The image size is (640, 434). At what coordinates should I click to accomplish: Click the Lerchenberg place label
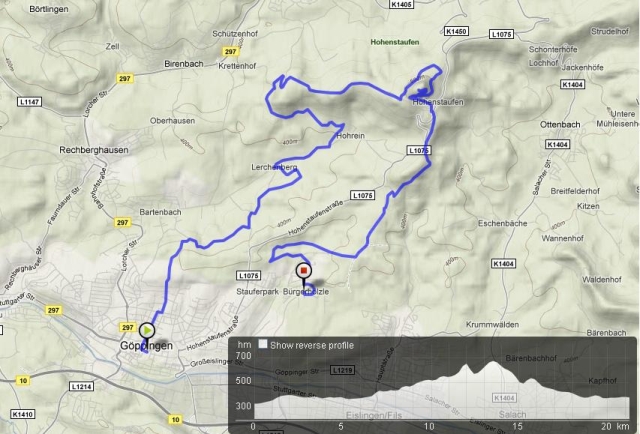[x=274, y=167]
